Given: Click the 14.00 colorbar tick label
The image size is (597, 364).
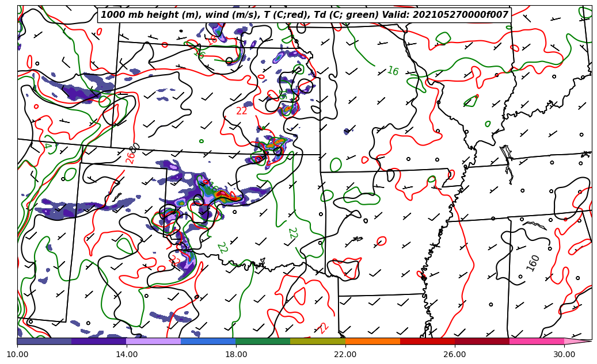Looking at the screenshot, I should tap(127, 354).
